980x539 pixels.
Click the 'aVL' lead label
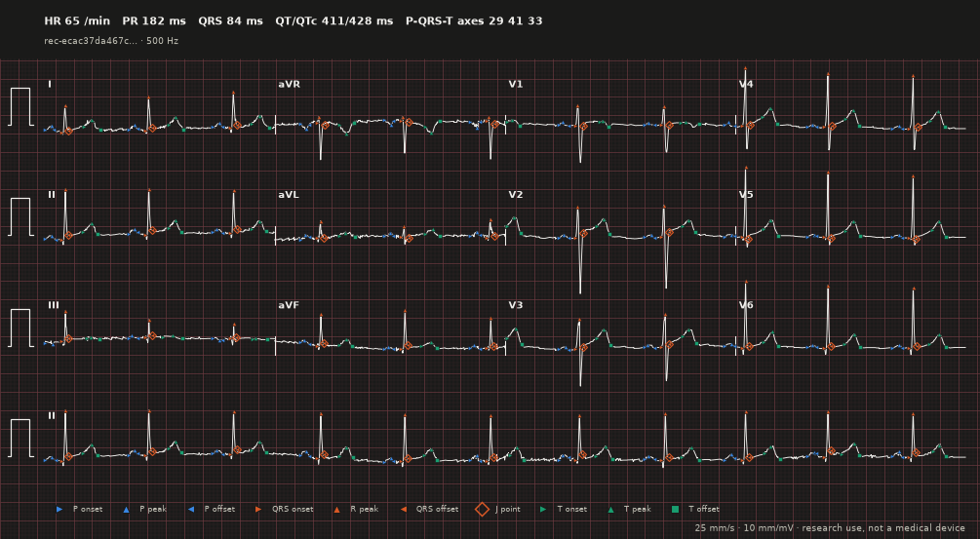(x=288, y=195)
